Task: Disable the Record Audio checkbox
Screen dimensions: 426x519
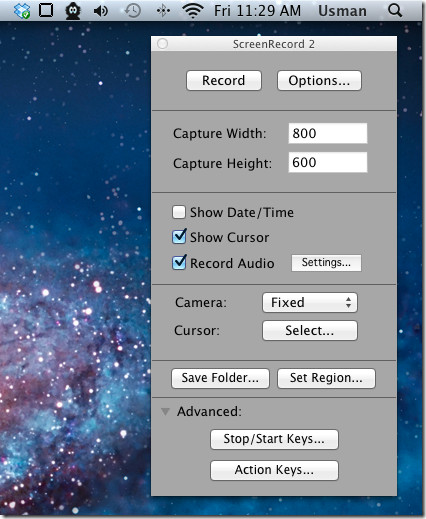Action: coord(179,262)
